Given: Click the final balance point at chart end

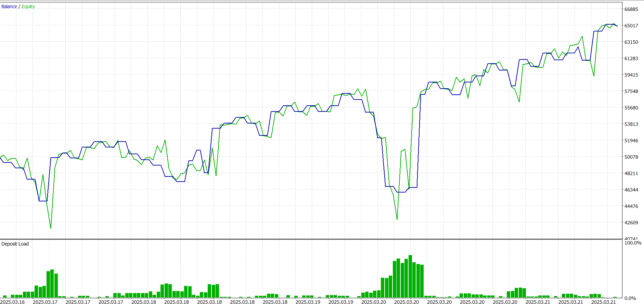Looking at the screenshot, I should pos(617,26).
